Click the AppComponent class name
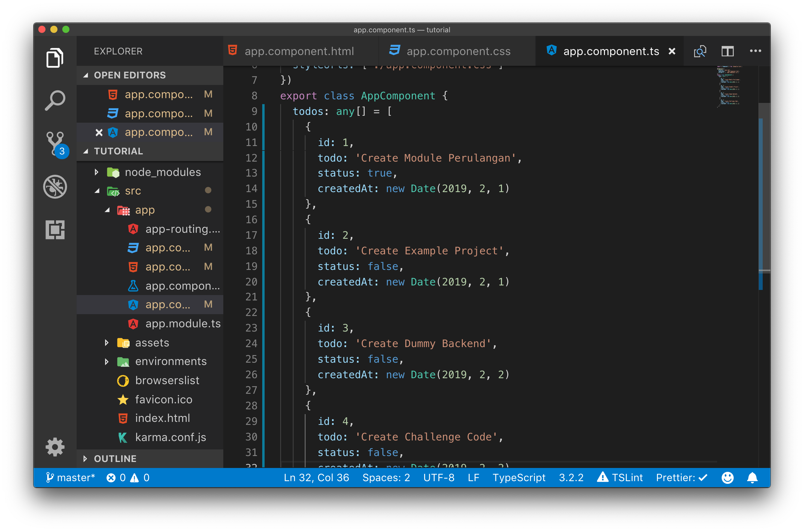 click(x=398, y=96)
